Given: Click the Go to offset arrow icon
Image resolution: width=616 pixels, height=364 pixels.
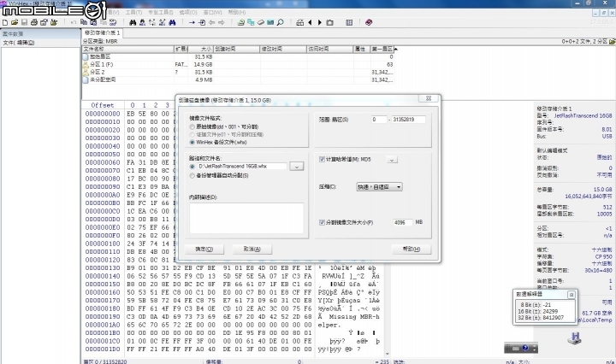Looking at the screenshot, I should (x=192, y=23).
